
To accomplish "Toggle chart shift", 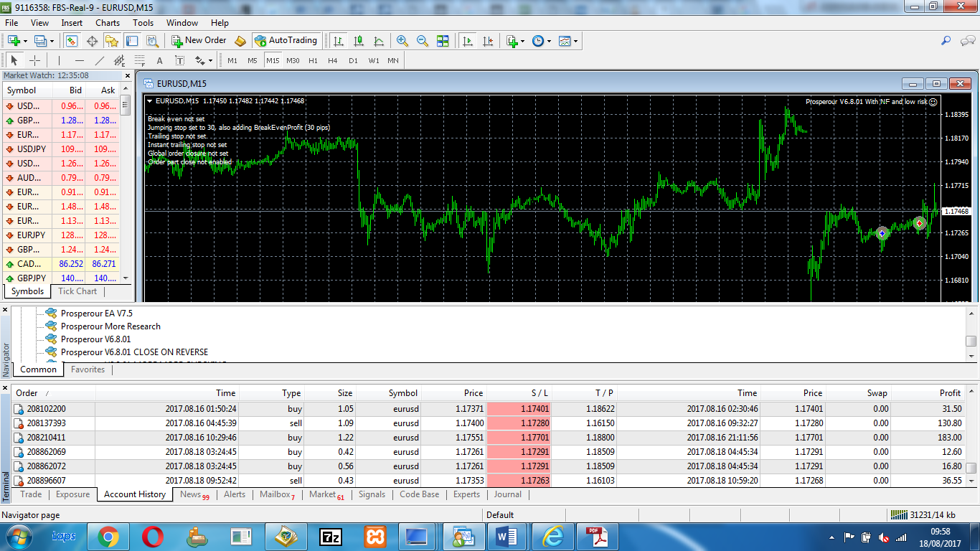I will tap(488, 41).
